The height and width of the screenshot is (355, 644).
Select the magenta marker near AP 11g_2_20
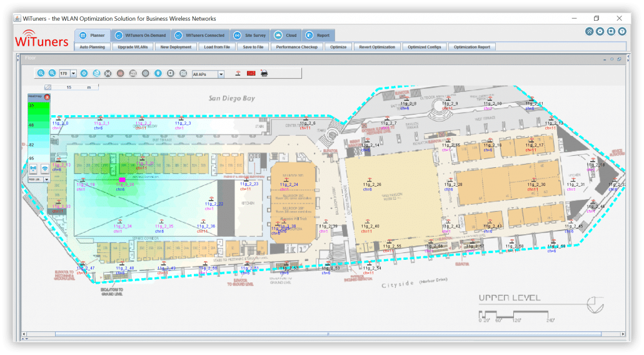(122, 180)
